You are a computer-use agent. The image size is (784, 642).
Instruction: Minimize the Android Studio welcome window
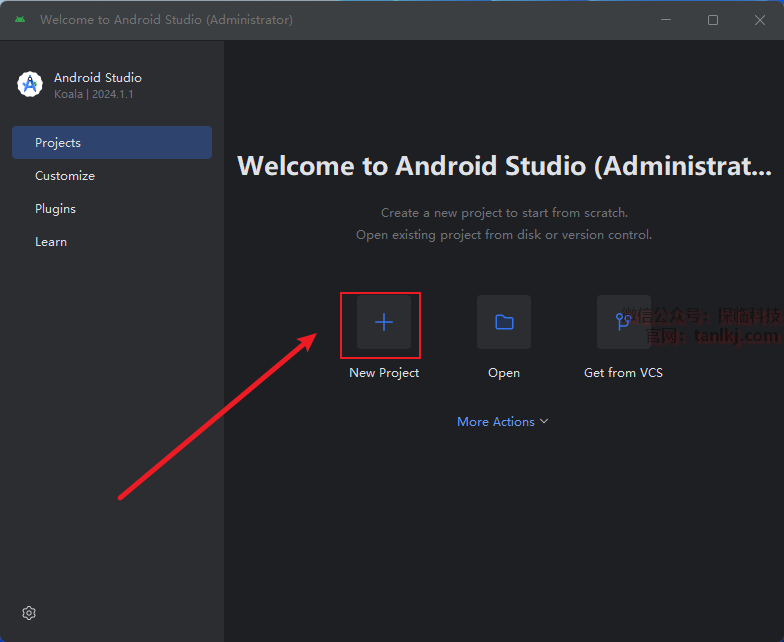tap(667, 20)
